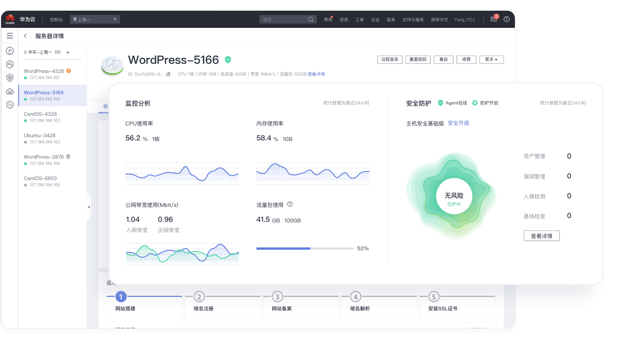Viewport: 644px width, 343px height.
Task: Click the WordPress server logo image
Action: point(112,65)
